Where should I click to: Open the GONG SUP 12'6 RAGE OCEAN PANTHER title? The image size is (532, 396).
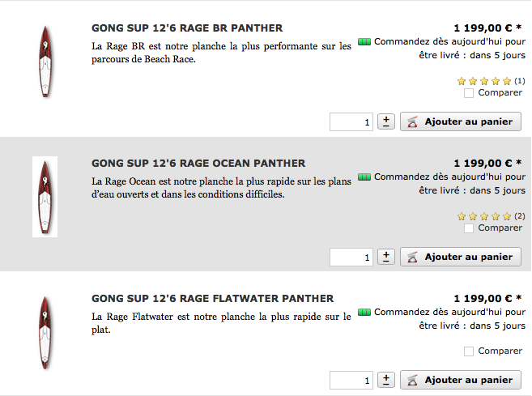198,164
